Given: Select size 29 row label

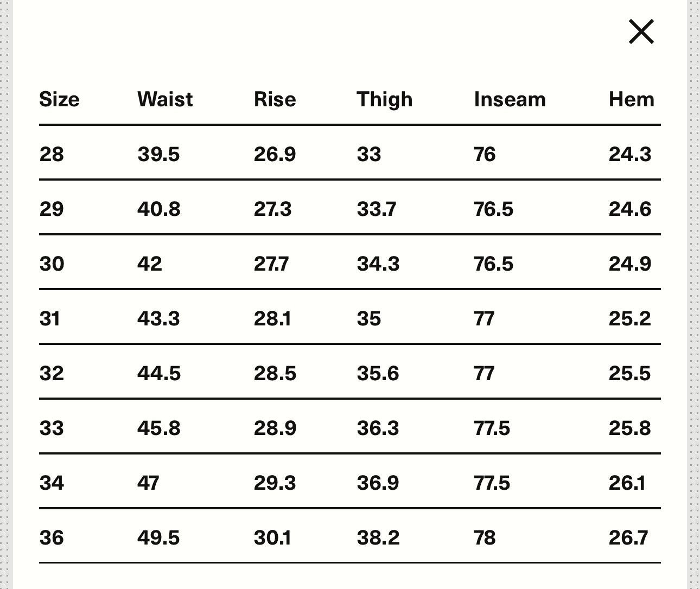Looking at the screenshot, I should point(52,209).
